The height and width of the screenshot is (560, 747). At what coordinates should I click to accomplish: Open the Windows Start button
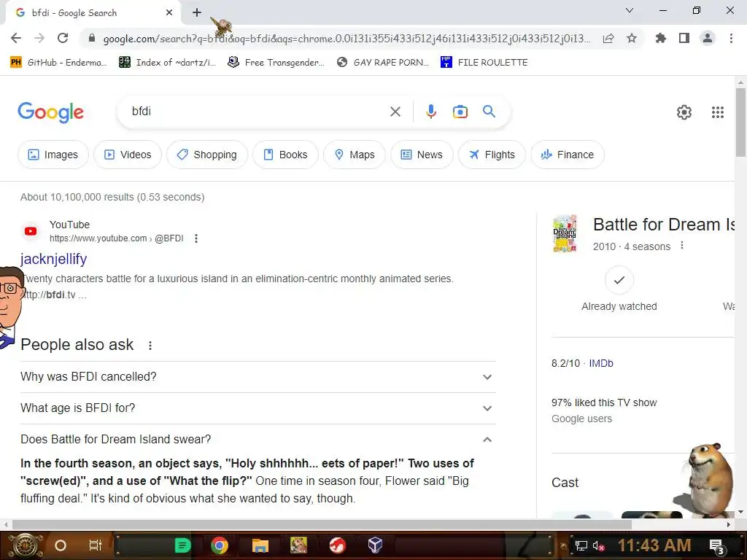[26, 545]
